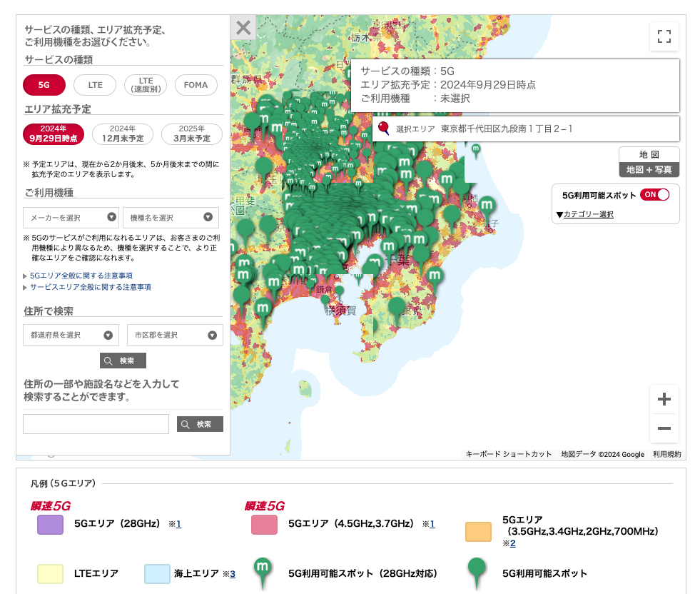700x594 pixels.
Task: Open キーボード ショートカット on map
Action: (509, 454)
